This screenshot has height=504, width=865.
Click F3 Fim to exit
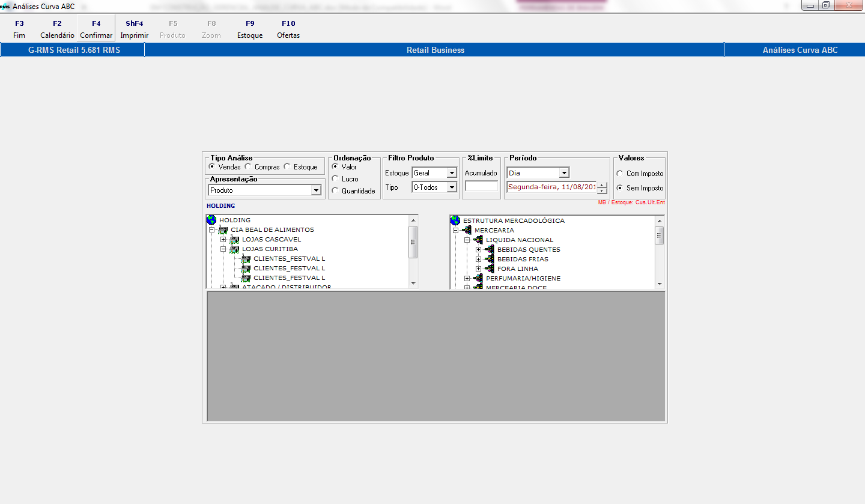(x=19, y=29)
